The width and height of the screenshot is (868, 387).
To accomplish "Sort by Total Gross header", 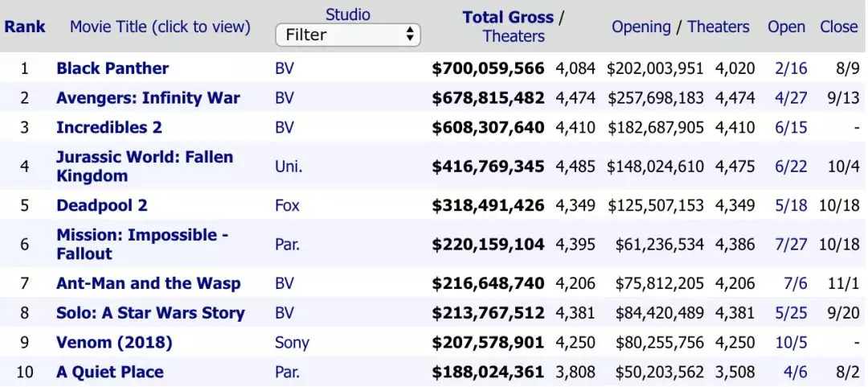I will click(x=508, y=17).
